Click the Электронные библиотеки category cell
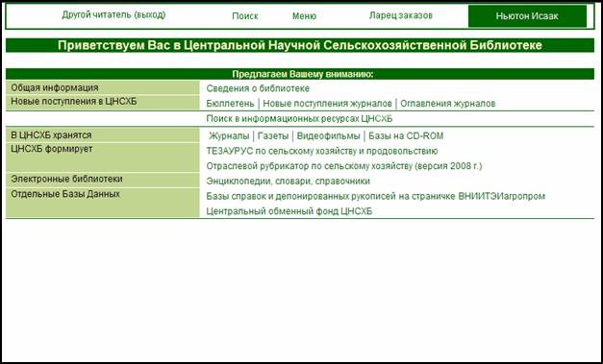Screen dimensions: 603x364 (103, 180)
